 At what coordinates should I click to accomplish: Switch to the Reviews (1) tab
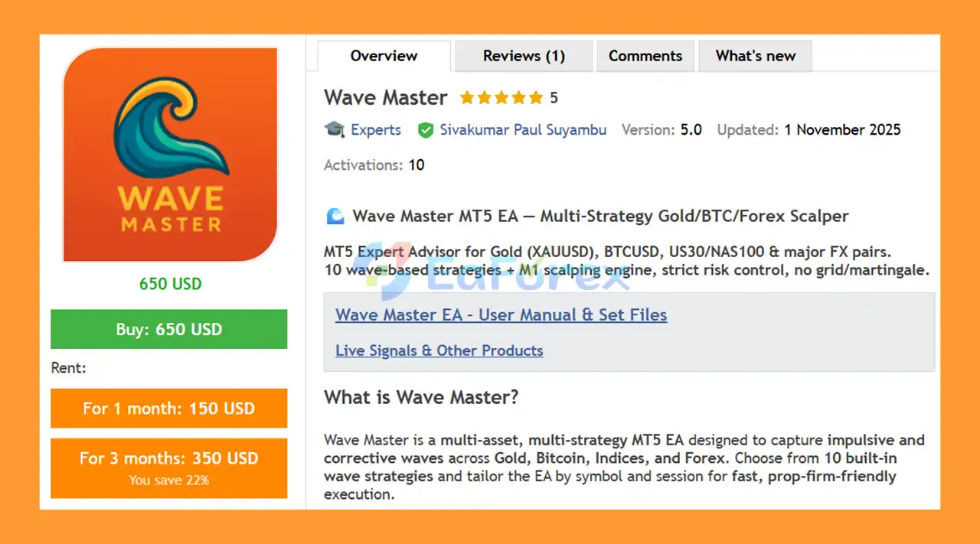(524, 56)
